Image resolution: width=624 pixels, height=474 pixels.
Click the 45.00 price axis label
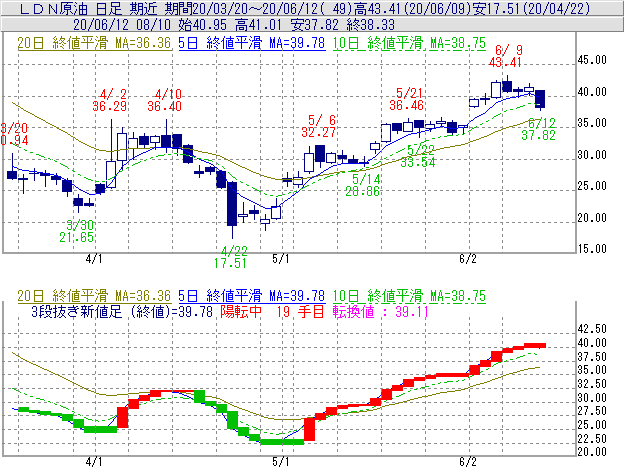(592, 60)
